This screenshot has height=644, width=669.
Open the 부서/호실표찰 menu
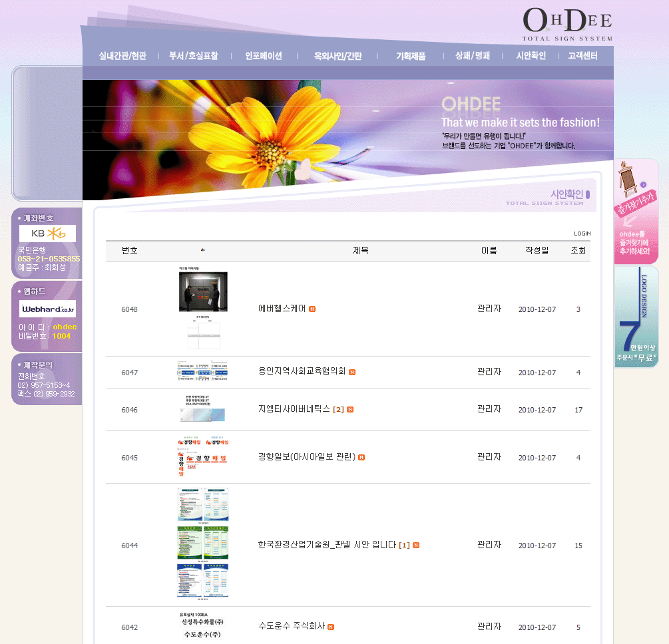[194, 56]
